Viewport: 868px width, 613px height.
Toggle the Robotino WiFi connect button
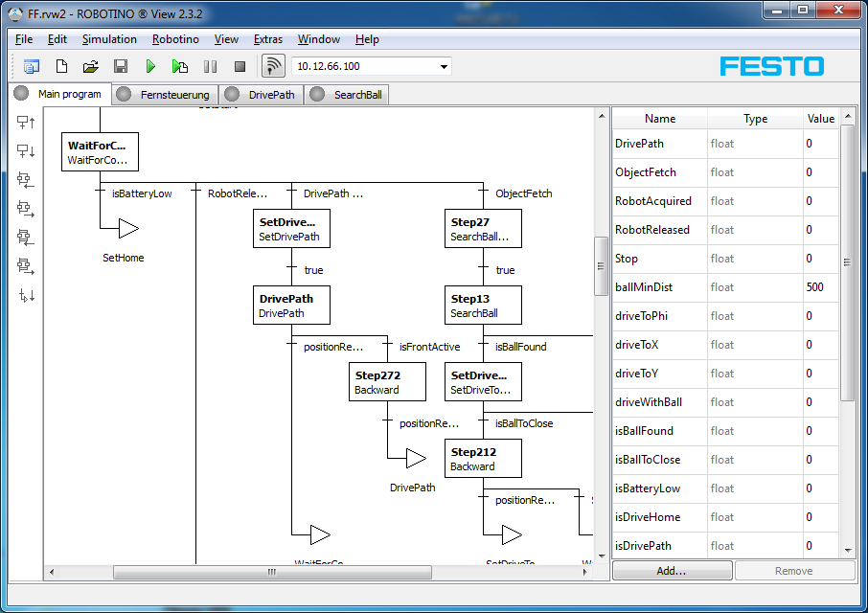click(x=273, y=66)
